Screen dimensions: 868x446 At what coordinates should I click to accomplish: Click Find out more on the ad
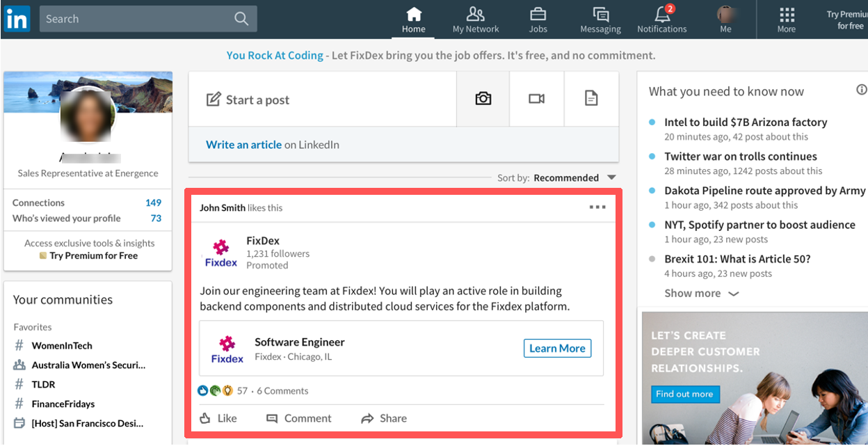684,394
